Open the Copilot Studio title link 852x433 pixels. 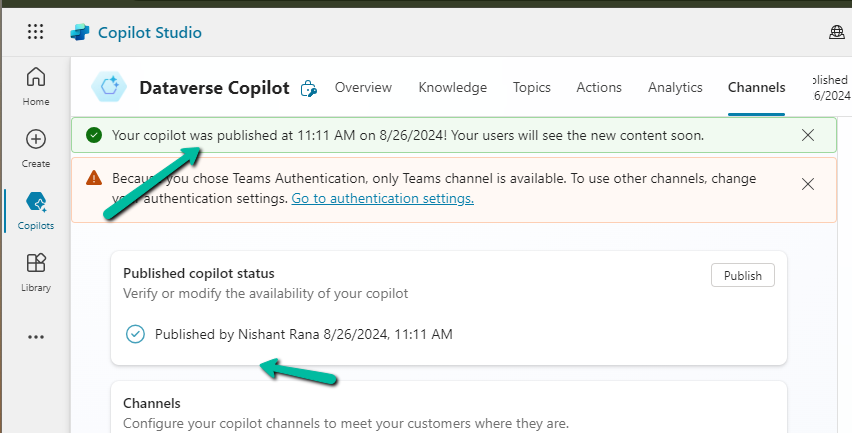point(149,33)
